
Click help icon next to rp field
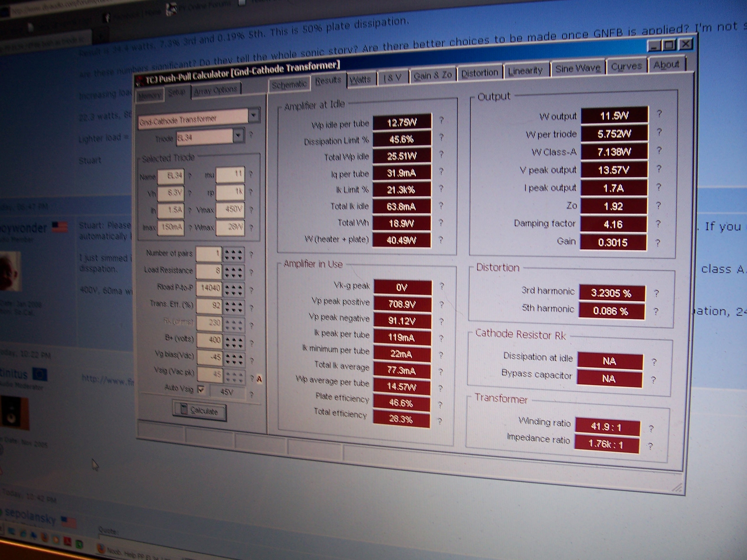point(251,192)
